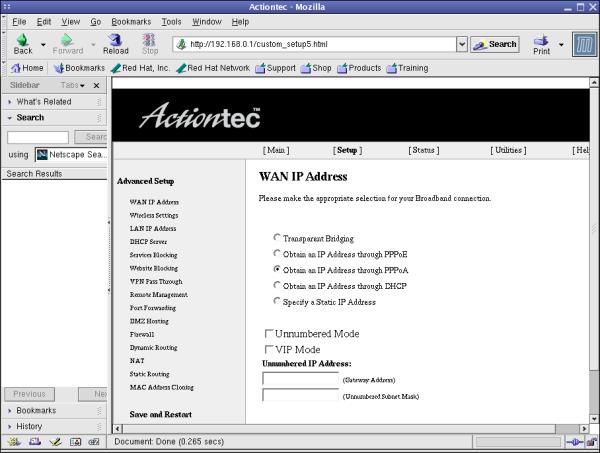Screen dimensions: 600x453
Task: Click the vertical scrollbar thumb
Action: [594, 228]
